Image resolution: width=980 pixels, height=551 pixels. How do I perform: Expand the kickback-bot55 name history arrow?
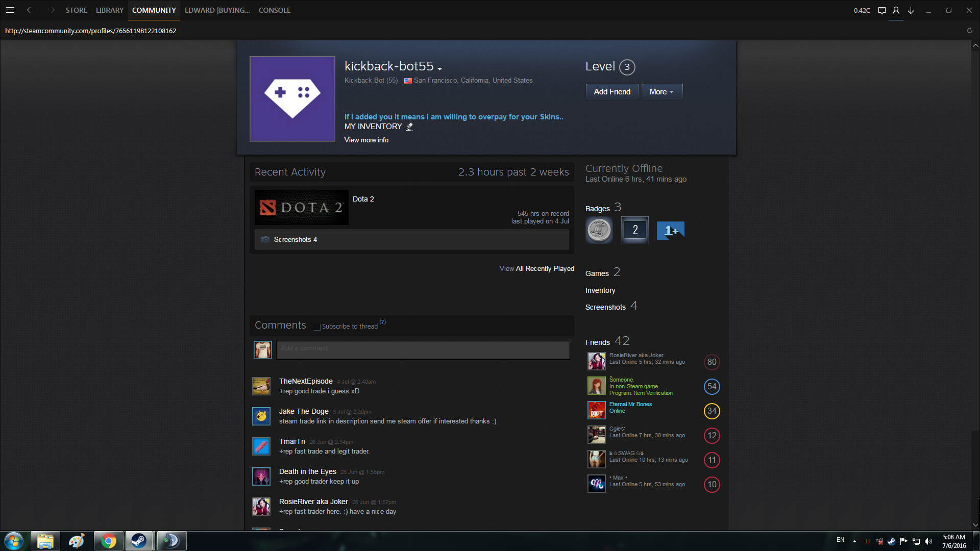tap(440, 68)
